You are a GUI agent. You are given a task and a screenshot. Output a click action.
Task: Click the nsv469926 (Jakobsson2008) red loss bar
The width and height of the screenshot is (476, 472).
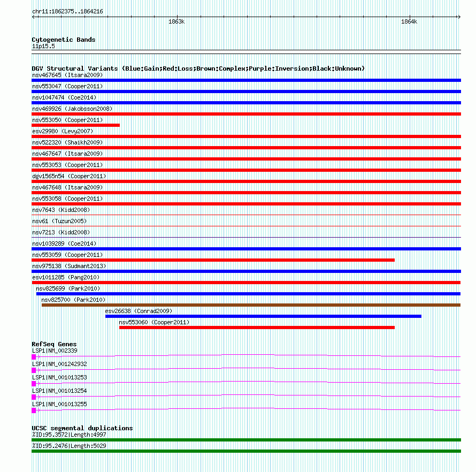click(246, 114)
